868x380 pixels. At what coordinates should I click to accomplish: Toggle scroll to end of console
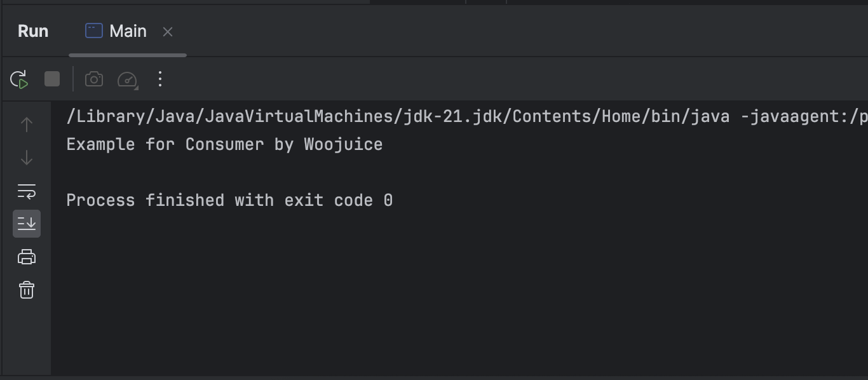point(27,224)
